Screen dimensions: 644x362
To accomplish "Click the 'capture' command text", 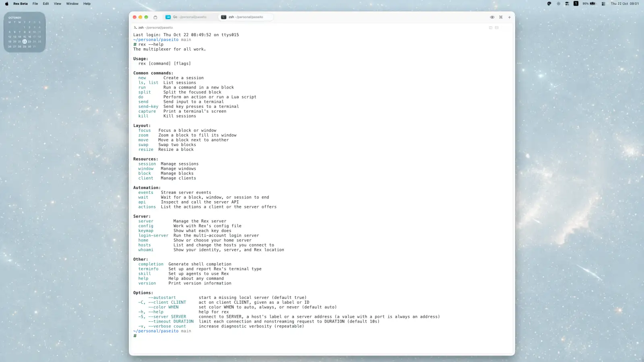I will (x=147, y=111).
